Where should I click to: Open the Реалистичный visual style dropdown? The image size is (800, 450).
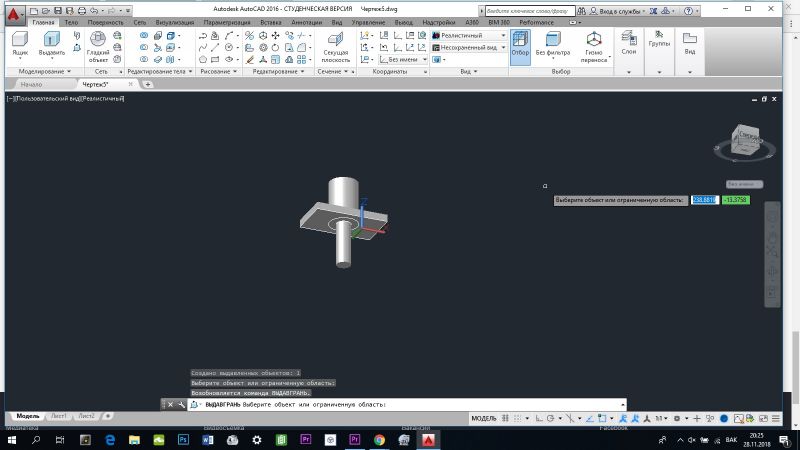(470, 35)
